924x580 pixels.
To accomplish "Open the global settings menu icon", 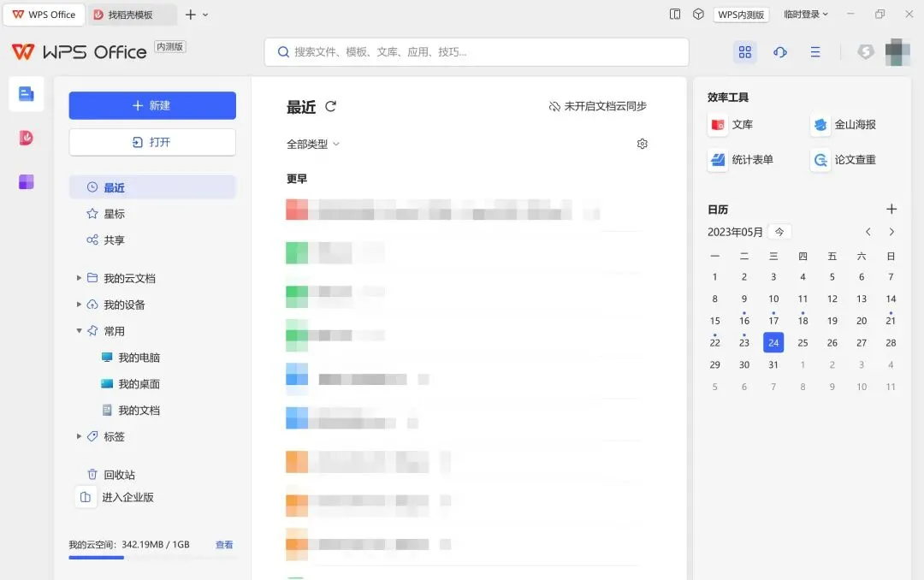I will 815,52.
